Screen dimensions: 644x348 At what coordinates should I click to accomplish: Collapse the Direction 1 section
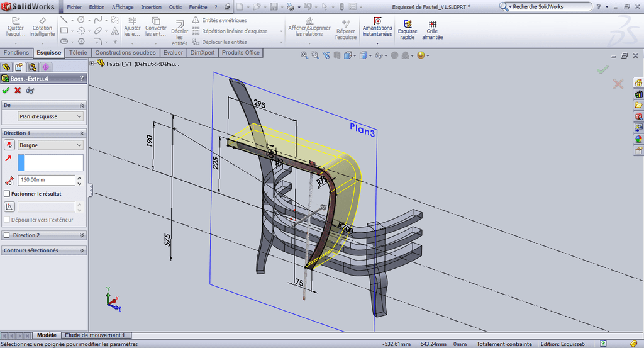point(81,133)
